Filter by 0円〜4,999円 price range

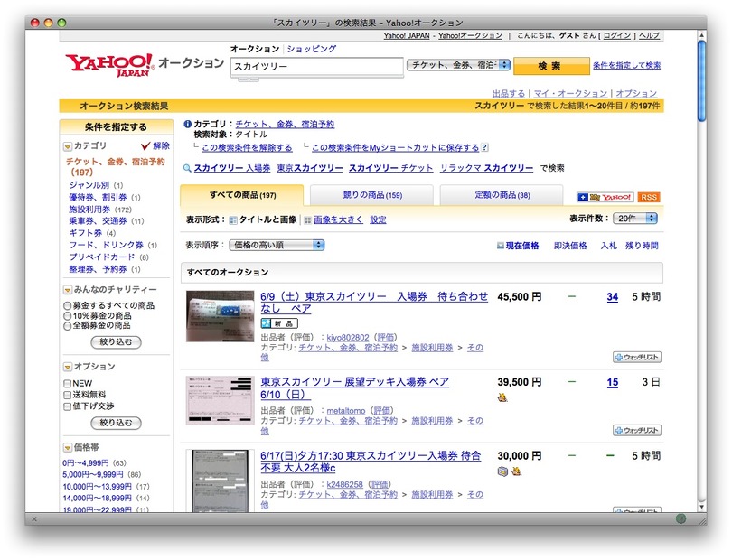click(x=86, y=463)
